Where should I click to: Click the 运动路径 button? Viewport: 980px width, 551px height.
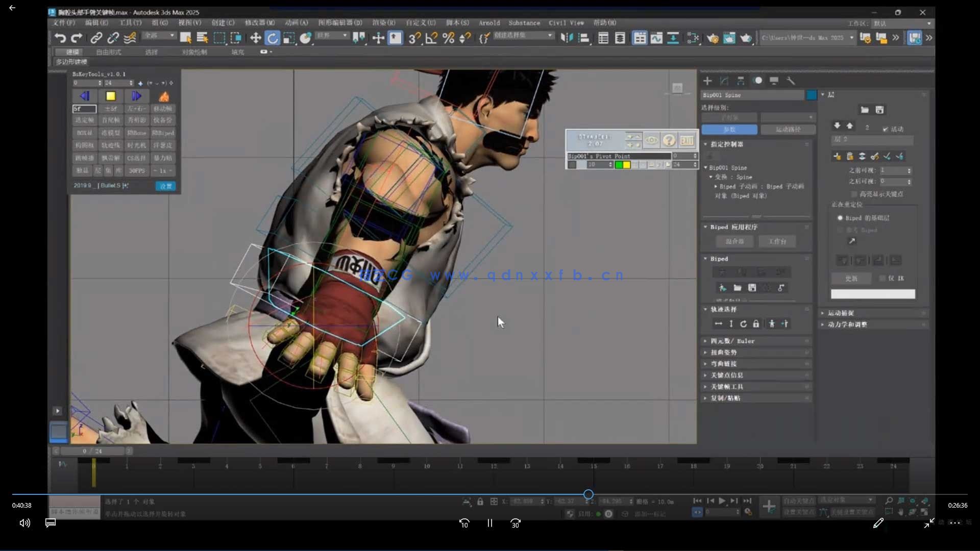(x=788, y=130)
